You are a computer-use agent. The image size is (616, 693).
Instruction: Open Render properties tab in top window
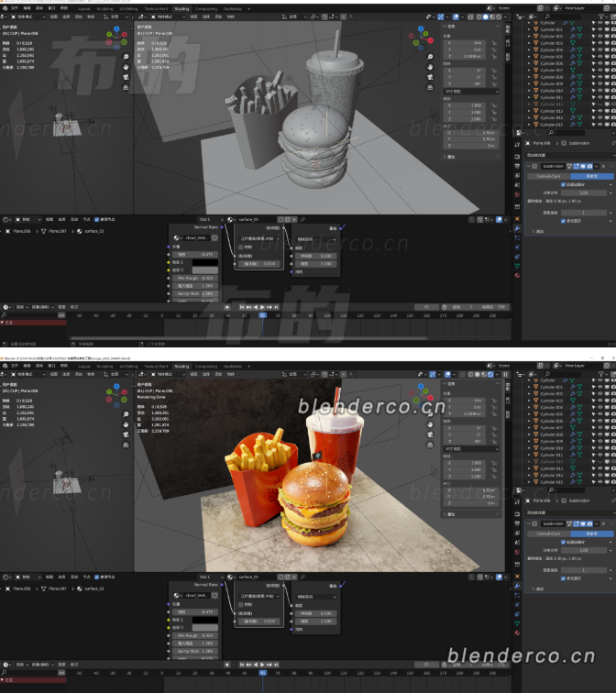[517, 157]
